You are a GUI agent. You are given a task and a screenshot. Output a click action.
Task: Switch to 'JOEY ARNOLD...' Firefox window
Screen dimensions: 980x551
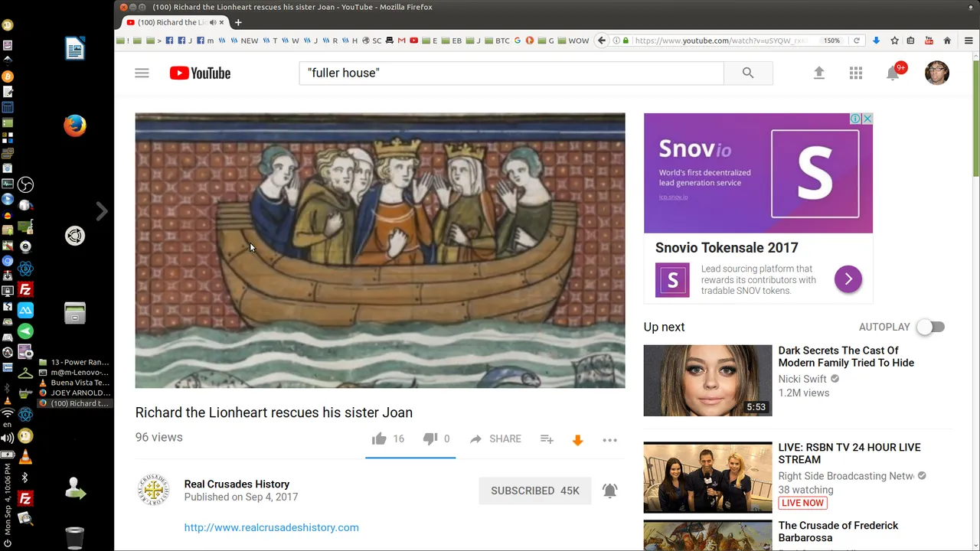(74, 393)
